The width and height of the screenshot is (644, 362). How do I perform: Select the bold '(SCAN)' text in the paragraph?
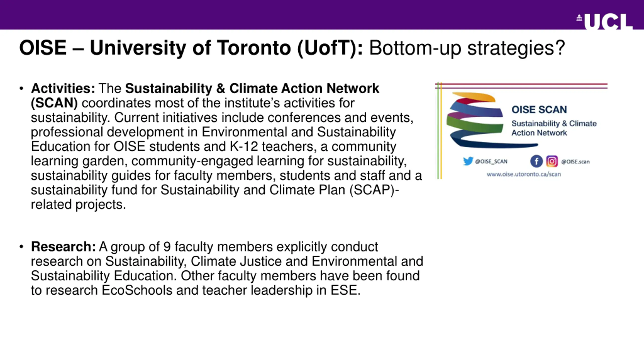click(x=54, y=103)
